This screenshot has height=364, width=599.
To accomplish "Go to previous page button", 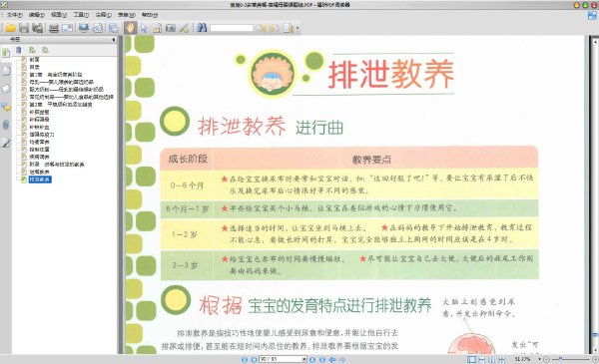I will (x=254, y=359).
